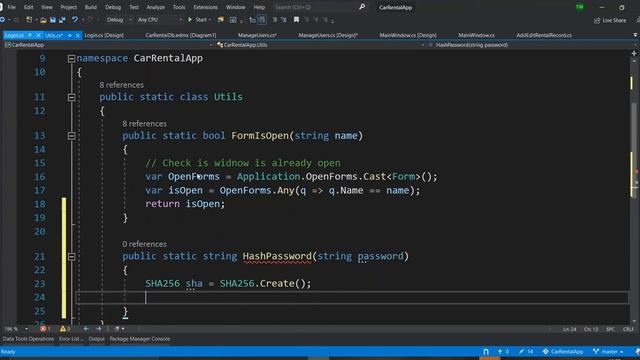This screenshot has height=360, width=640.
Task: Click the user account avatar badge
Action: click(580, 7)
